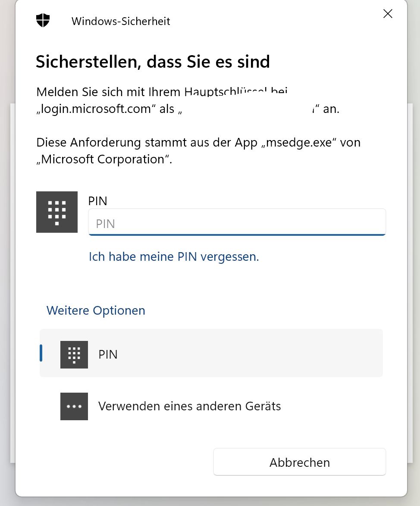The width and height of the screenshot is (420, 506).
Task: Click the PIN label above the field
Action: 97,201
